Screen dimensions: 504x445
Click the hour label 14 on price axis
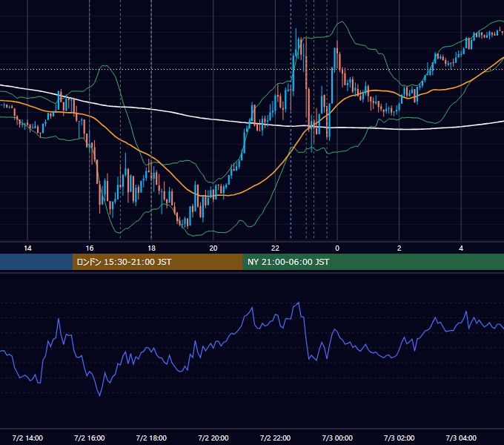tap(27, 248)
